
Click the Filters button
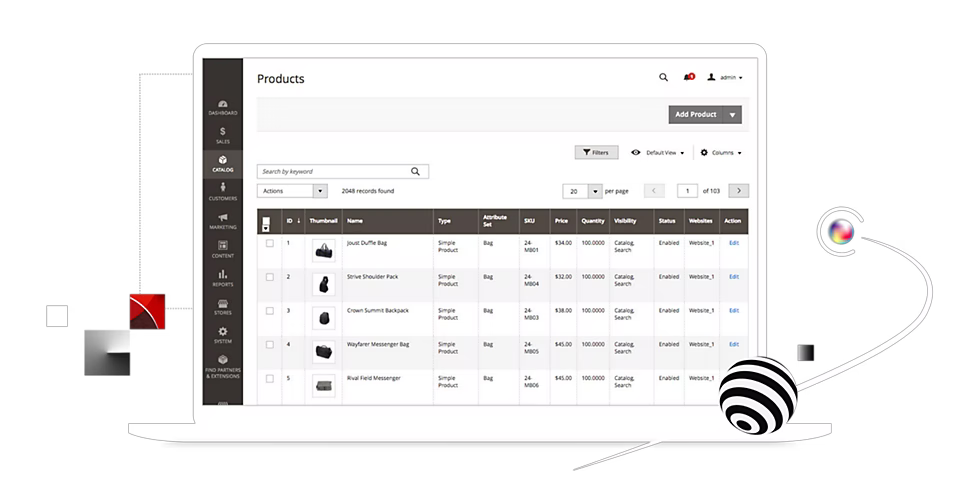pyautogui.click(x=596, y=153)
